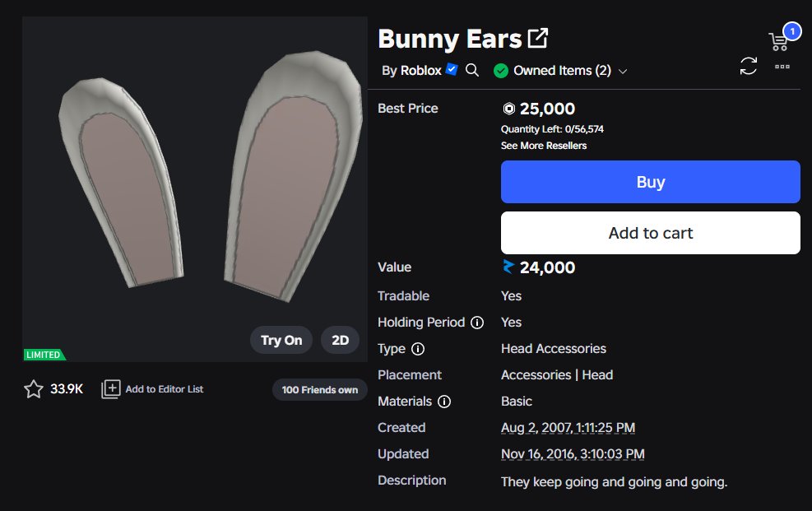Click the Try On button
This screenshot has width=812, height=511.
coord(281,340)
